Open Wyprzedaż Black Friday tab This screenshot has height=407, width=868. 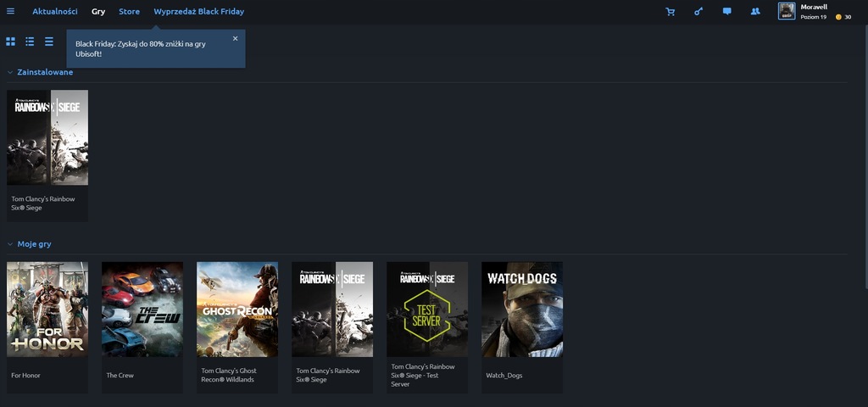click(198, 12)
